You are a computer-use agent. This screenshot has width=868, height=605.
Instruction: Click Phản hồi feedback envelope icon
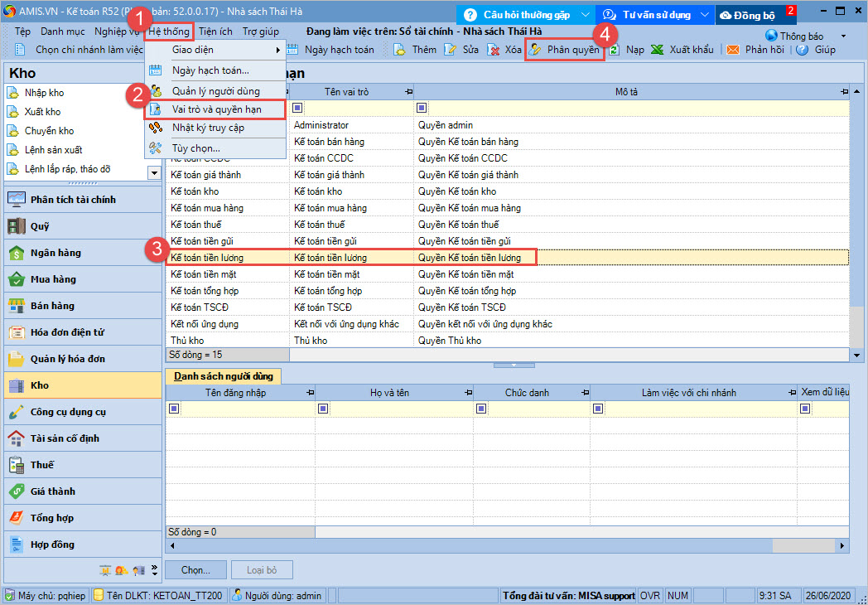[733, 50]
